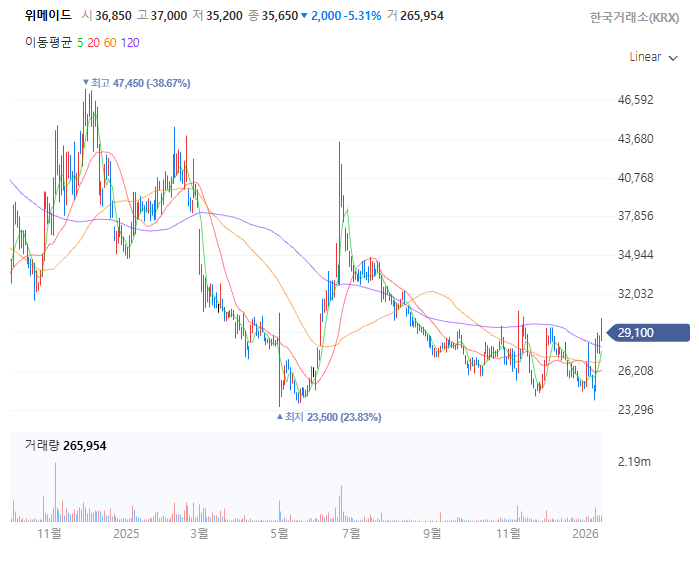Click the 최저 23,500 low marker
The width and height of the screenshot is (699, 562).
tap(329, 417)
